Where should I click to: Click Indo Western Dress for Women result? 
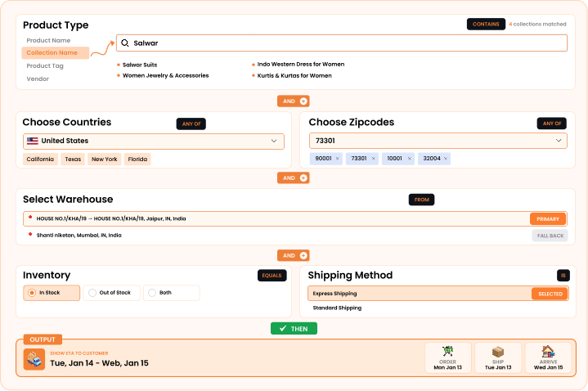301,64
